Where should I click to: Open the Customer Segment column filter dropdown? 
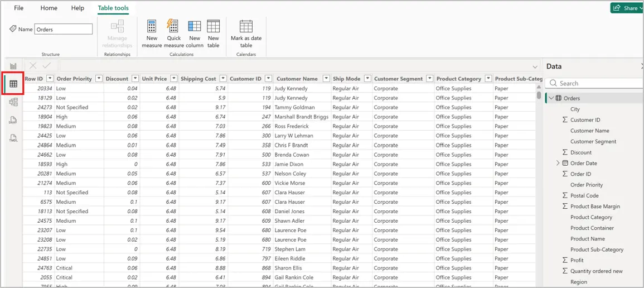pos(429,79)
